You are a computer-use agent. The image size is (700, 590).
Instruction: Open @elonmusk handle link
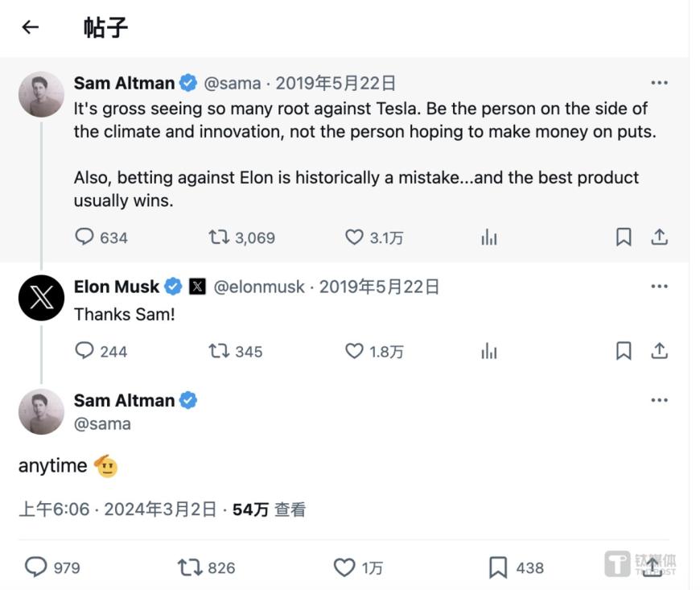click(259, 287)
